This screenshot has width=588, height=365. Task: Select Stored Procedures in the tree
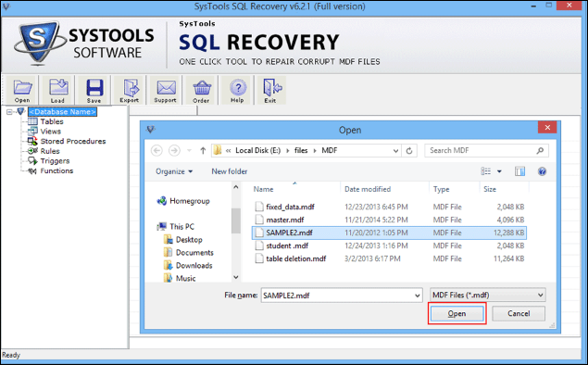(73, 141)
